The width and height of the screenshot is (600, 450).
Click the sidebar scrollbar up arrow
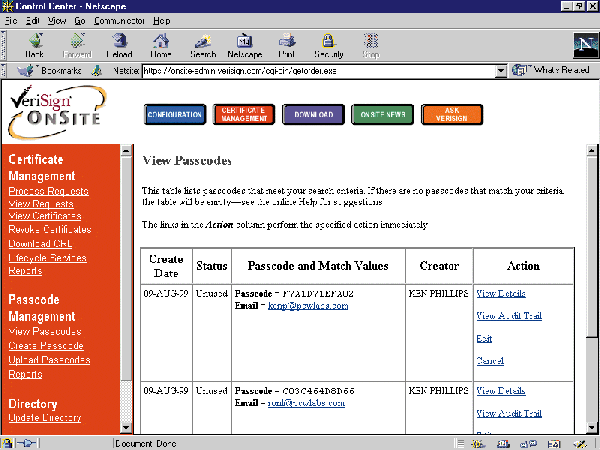[126, 150]
